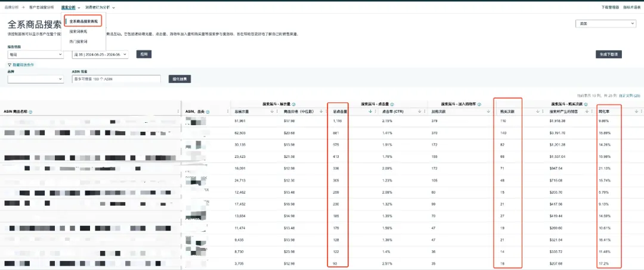Image resolution: width=644 pixels, height=270 pixels.
Task: Sort by 商品价格（中位数）arrow icon
Action: click(321, 111)
